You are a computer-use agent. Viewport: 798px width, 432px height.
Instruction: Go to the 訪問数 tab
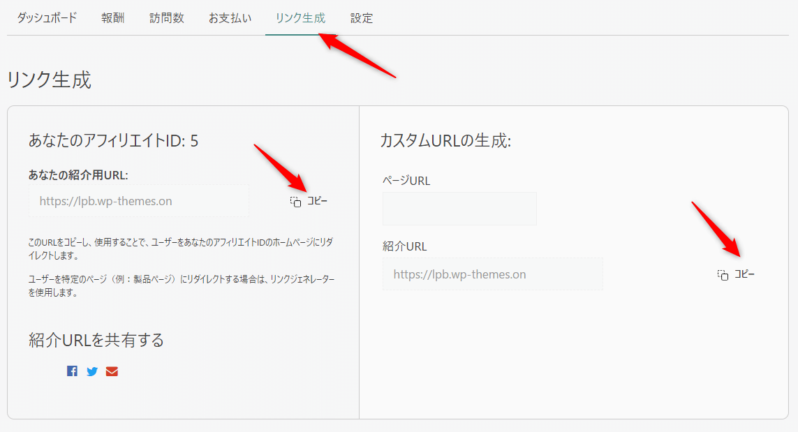(x=166, y=18)
